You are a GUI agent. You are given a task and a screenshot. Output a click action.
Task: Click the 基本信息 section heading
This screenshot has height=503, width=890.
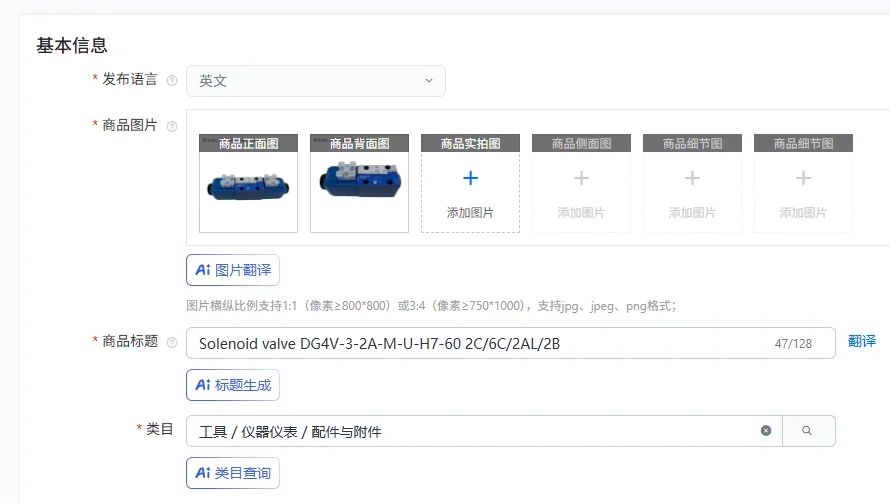[72, 45]
